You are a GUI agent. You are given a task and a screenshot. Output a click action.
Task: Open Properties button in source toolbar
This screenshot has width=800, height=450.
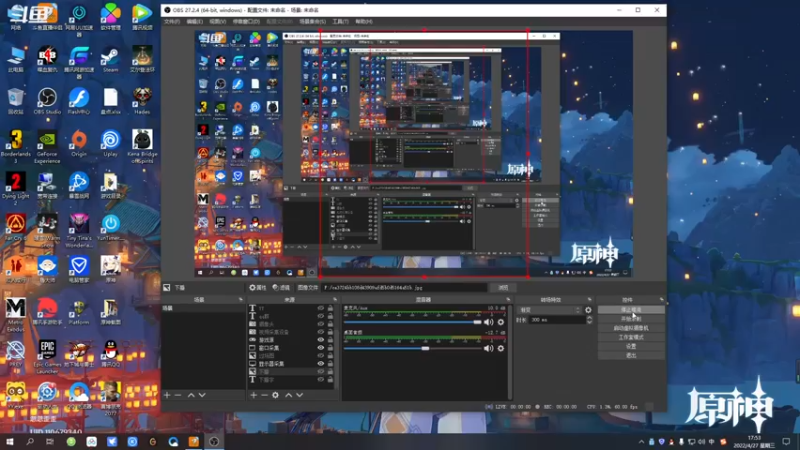click(x=258, y=288)
